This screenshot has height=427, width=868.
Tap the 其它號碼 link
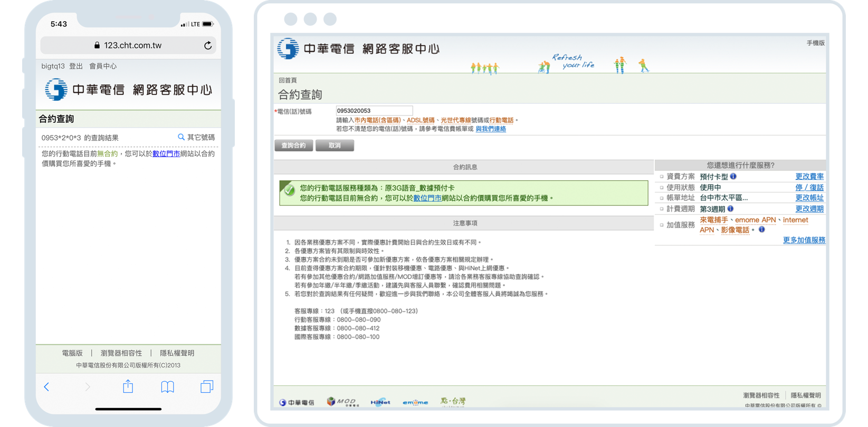(201, 137)
